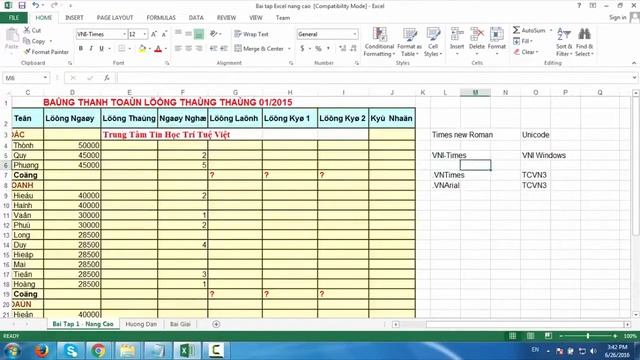
Task: Open Skype from the taskbar
Action: point(71,350)
